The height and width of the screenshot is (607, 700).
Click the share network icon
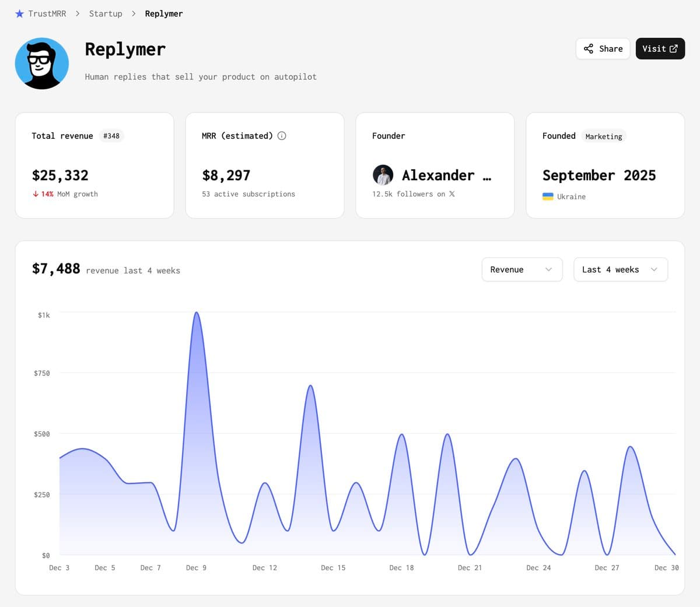coord(589,48)
